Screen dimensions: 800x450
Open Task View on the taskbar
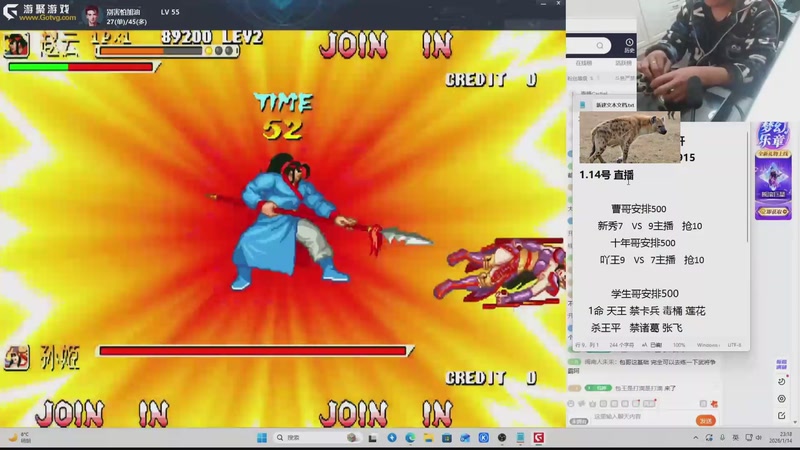373,438
